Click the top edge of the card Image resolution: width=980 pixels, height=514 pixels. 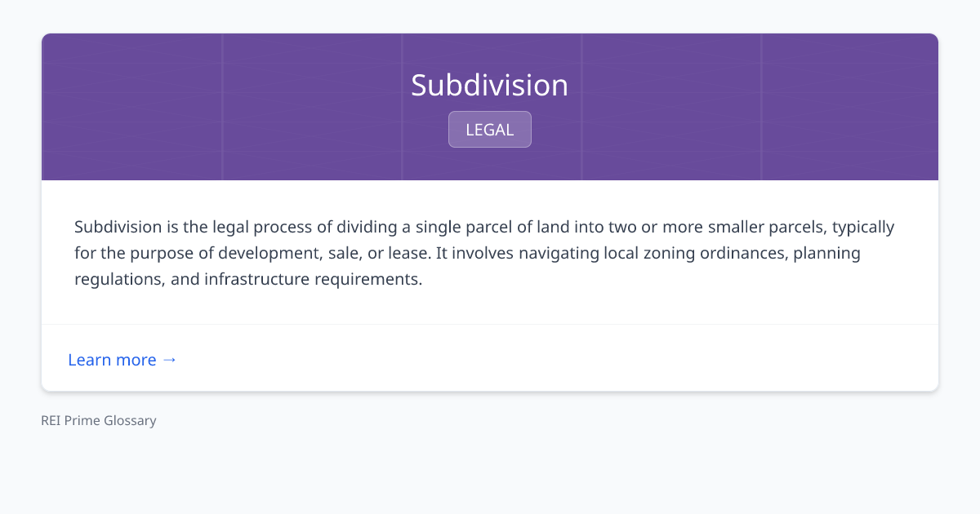(490, 33)
